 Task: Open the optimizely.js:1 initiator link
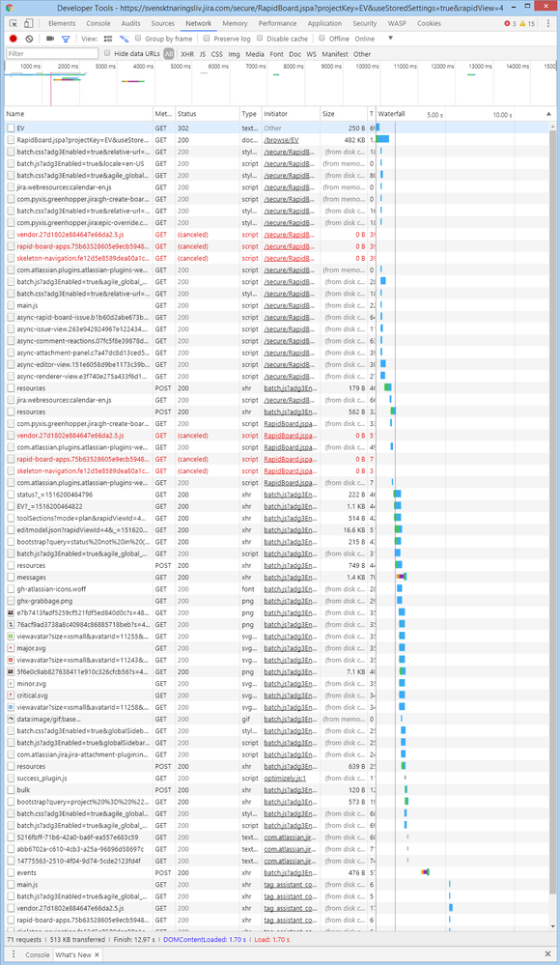point(285,779)
